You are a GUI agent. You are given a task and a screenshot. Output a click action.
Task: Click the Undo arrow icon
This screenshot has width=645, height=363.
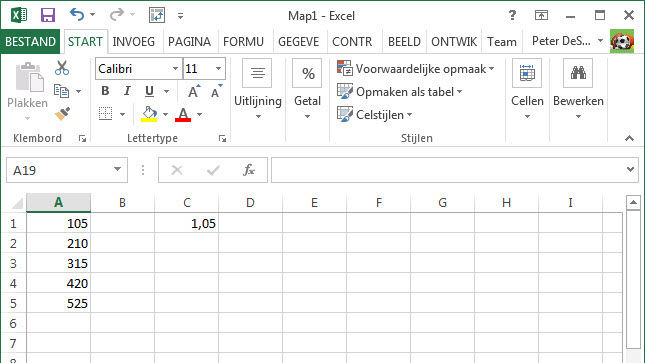[x=77, y=15]
